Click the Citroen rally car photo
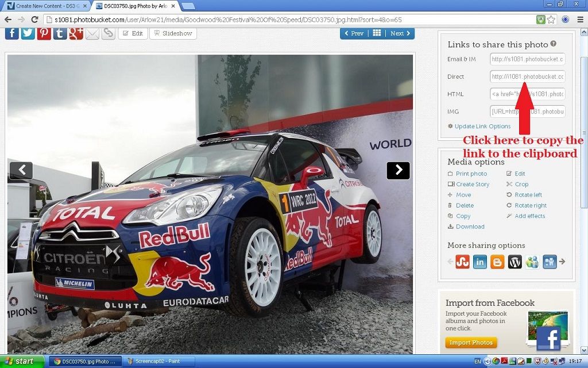The image size is (588, 368). (x=210, y=204)
